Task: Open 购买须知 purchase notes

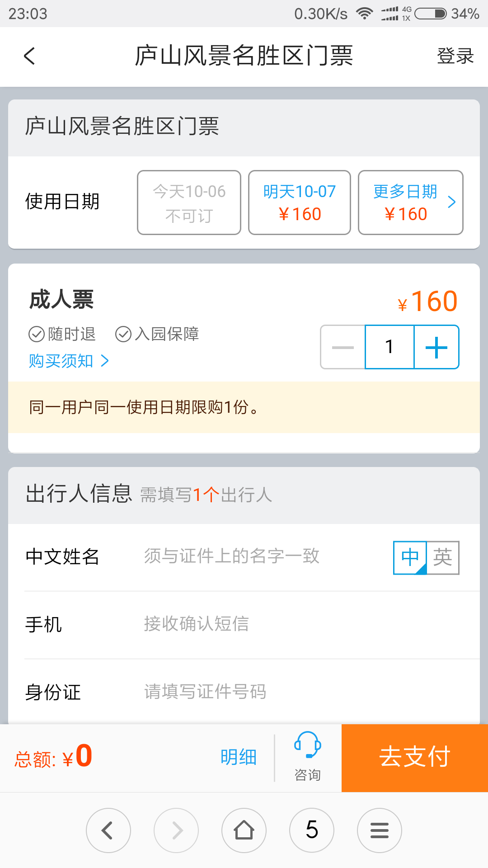Action: 69,361
